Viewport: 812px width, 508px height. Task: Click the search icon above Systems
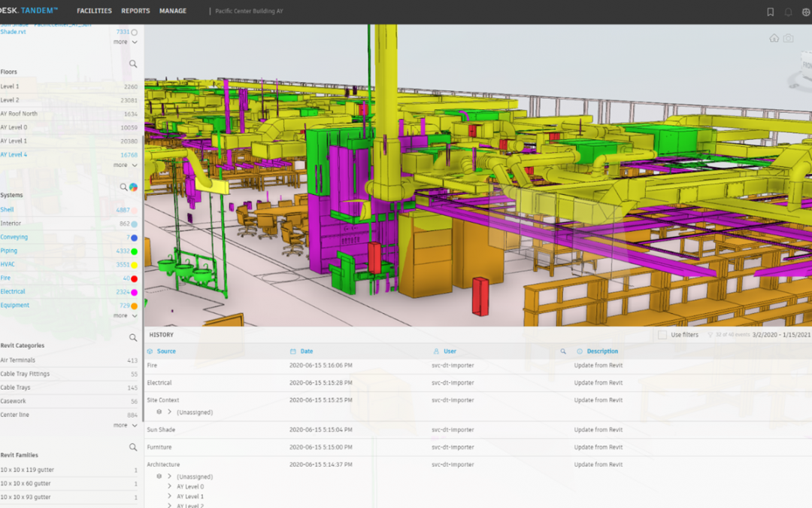click(x=123, y=187)
